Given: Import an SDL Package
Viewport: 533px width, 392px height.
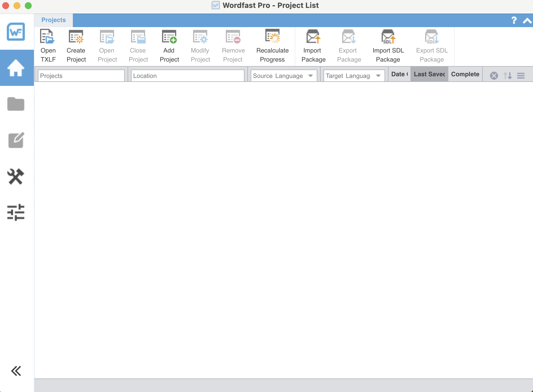Looking at the screenshot, I should pos(388,46).
